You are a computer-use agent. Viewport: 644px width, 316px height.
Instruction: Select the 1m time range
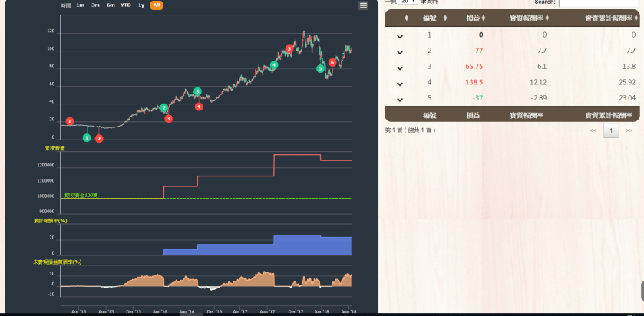[x=81, y=5]
